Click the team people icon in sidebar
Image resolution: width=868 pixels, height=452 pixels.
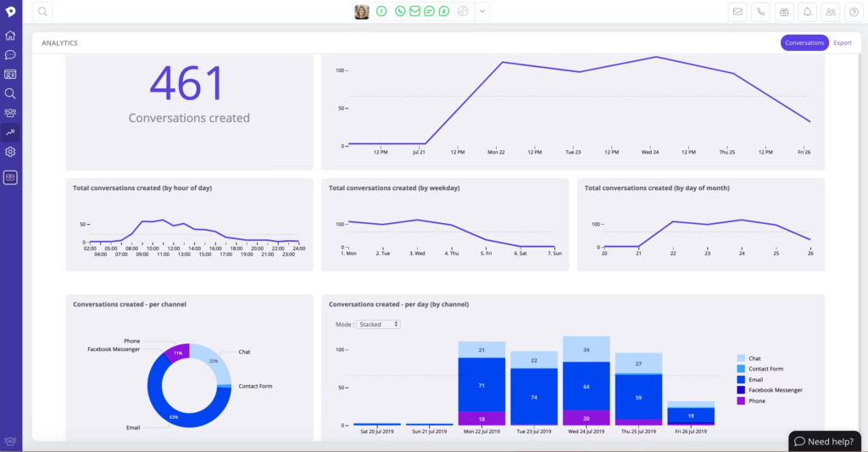pos(10,113)
